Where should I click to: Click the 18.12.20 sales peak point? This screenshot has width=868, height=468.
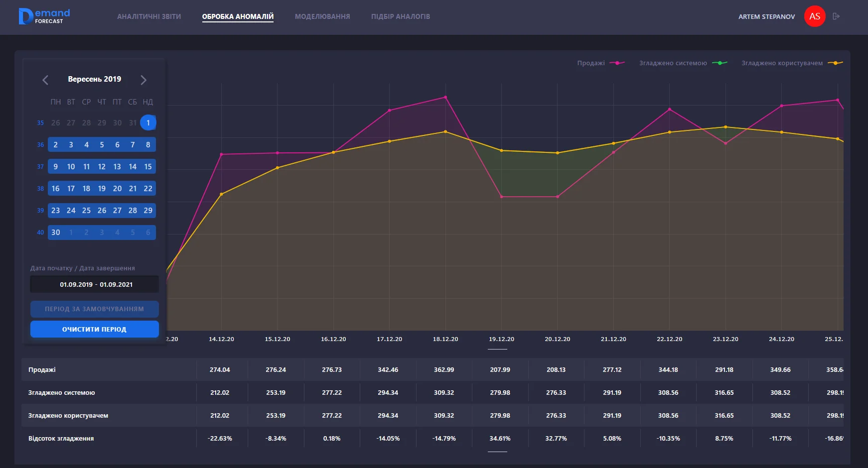[x=445, y=97]
